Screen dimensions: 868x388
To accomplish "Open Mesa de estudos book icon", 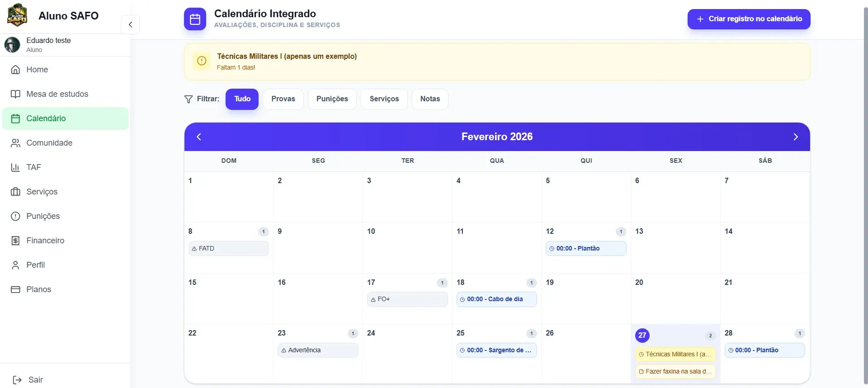I will pos(15,94).
